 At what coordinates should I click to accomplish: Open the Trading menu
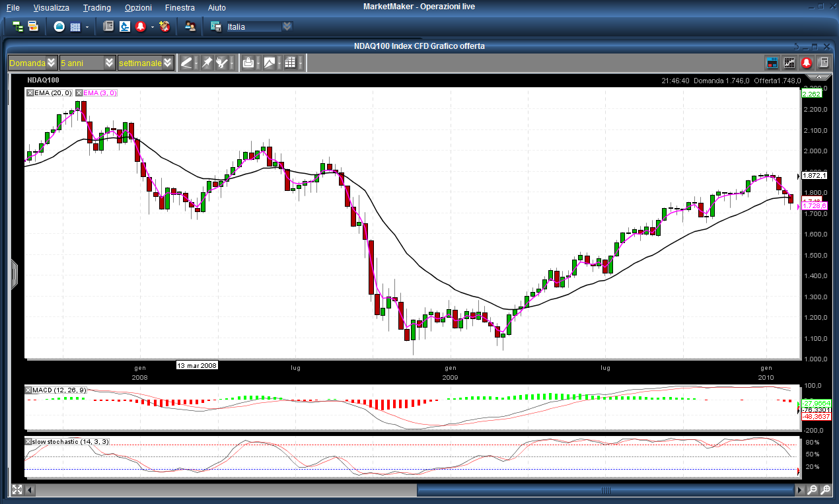97,8
